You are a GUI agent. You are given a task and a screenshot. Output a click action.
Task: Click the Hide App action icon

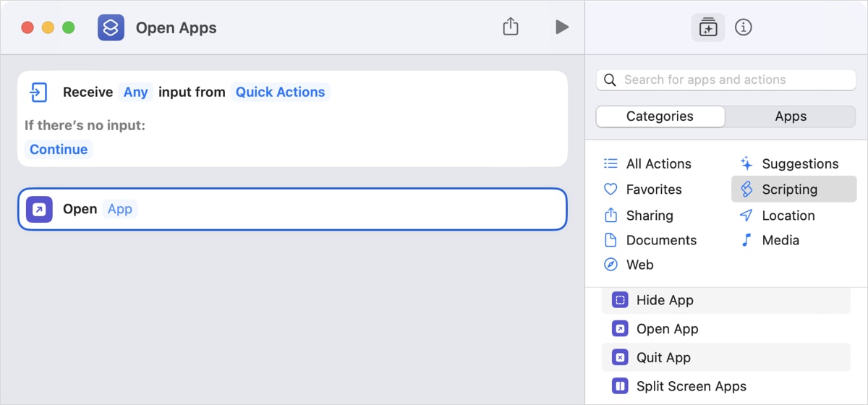(x=620, y=300)
